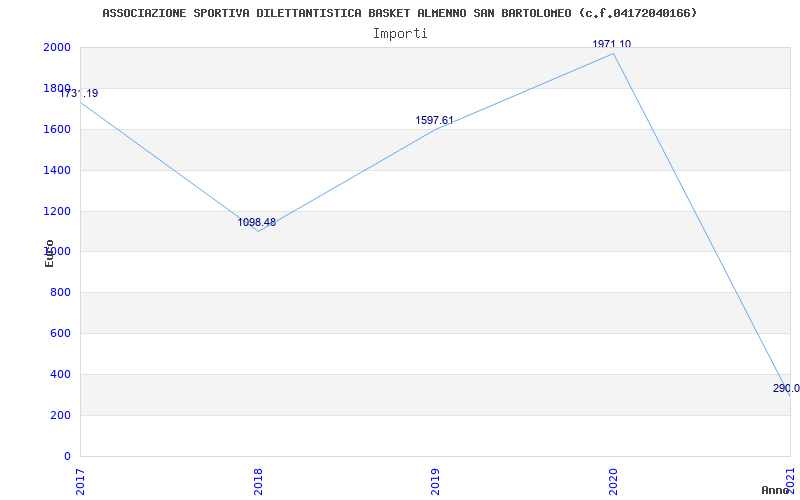800x500 pixels.
Task: Click the 2021 x-axis label
Action: point(790,481)
